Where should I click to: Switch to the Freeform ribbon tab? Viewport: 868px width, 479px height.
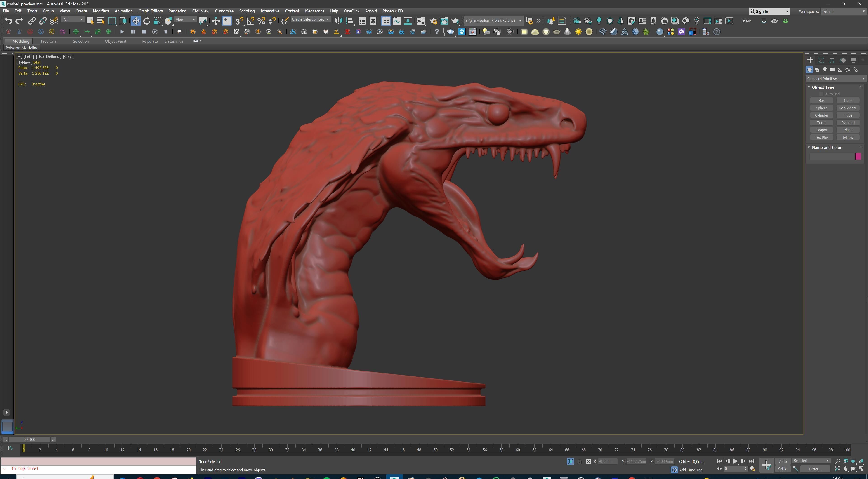[x=49, y=41]
